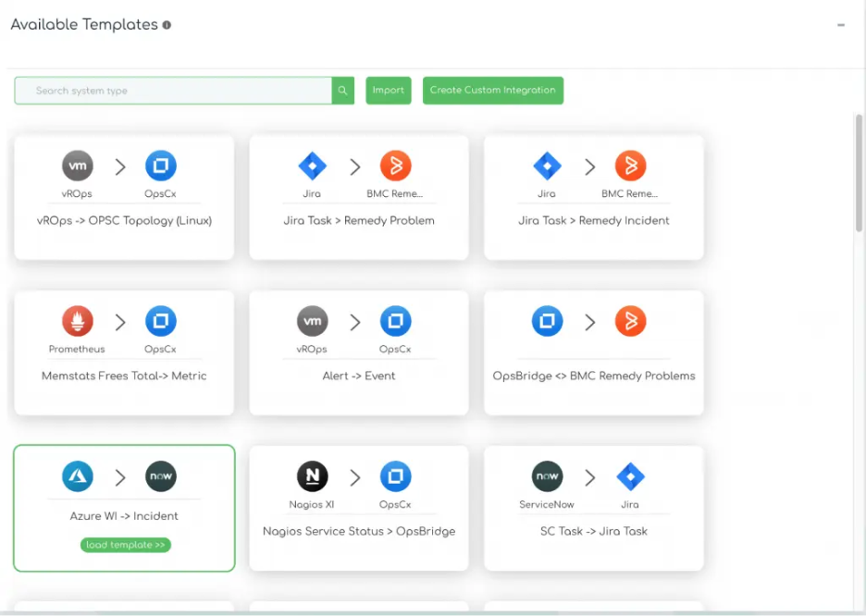Click the OpsBridge icon in OpsBridge <> BMC Remedy card
Screen dimensions: 866x616
[x=547, y=321]
